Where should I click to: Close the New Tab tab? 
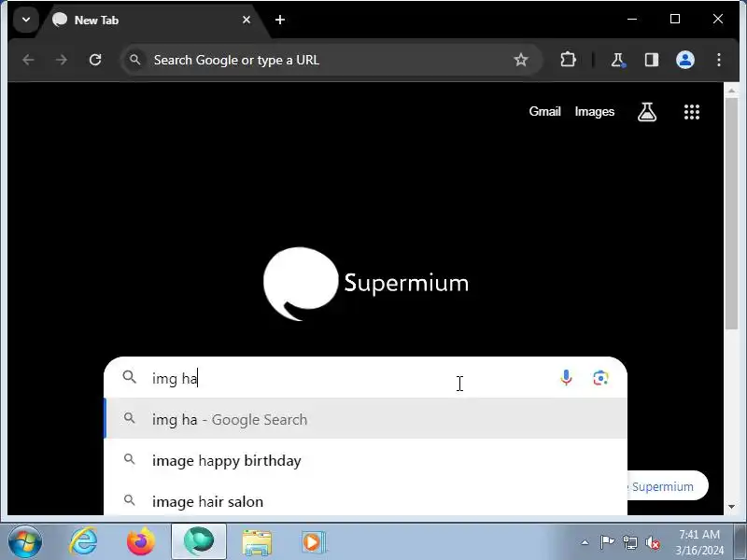[247, 20]
